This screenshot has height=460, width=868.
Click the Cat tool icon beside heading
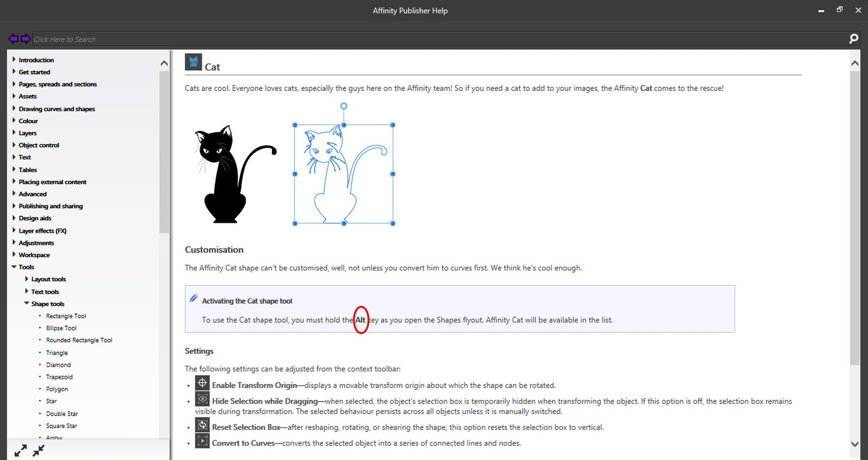(x=193, y=62)
